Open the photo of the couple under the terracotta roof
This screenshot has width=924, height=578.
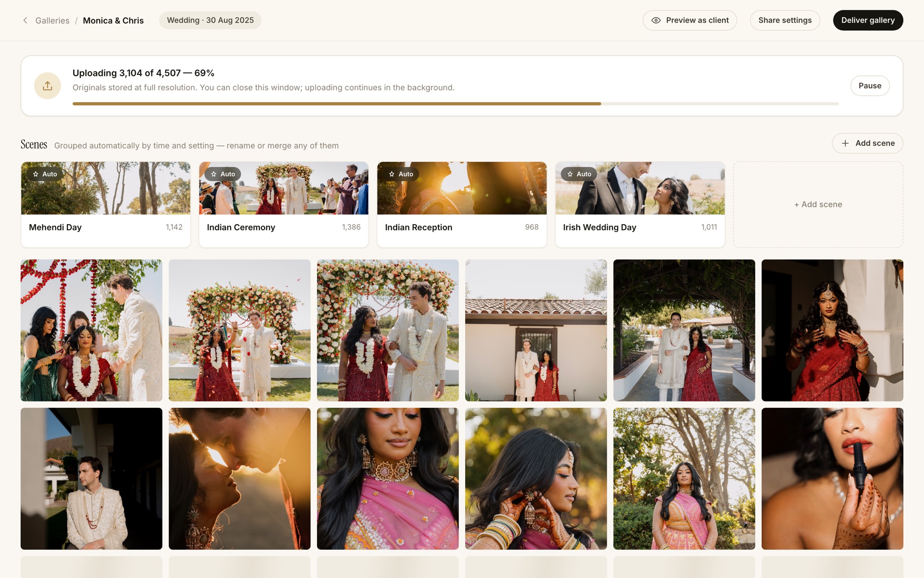536,330
